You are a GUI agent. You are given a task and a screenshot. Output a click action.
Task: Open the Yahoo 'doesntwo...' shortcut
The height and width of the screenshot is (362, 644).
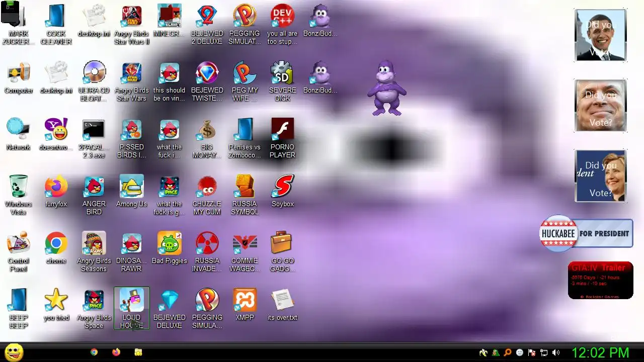56,135
